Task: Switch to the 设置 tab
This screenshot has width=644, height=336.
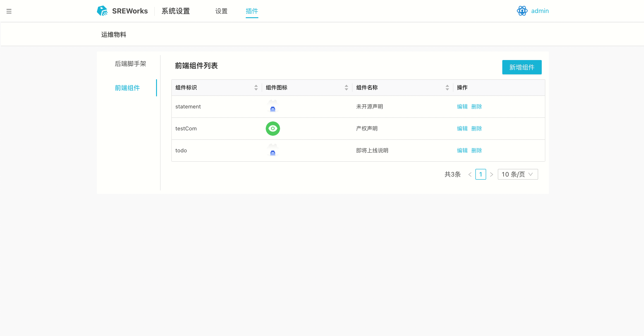Action: (221, 11)
